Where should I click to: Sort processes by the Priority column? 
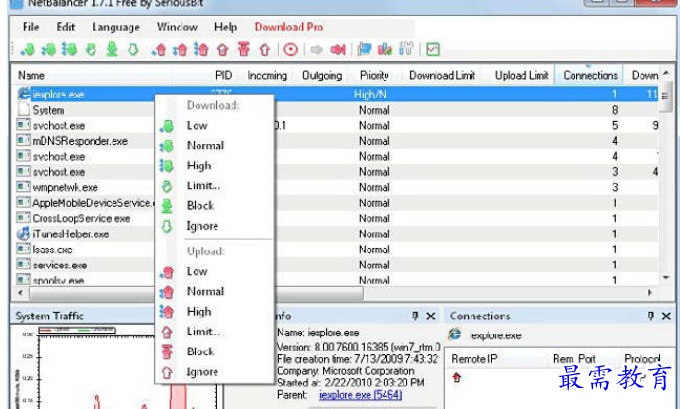[x=374, y=75]
